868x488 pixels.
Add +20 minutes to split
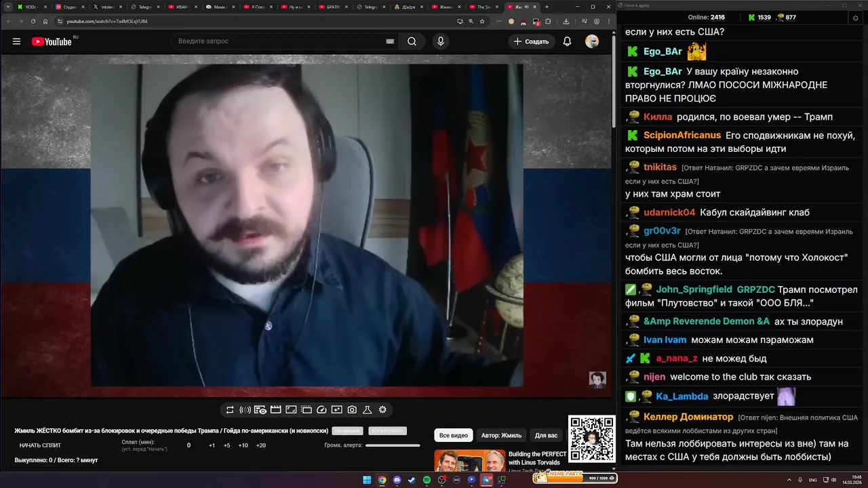[x=261, y=445]
